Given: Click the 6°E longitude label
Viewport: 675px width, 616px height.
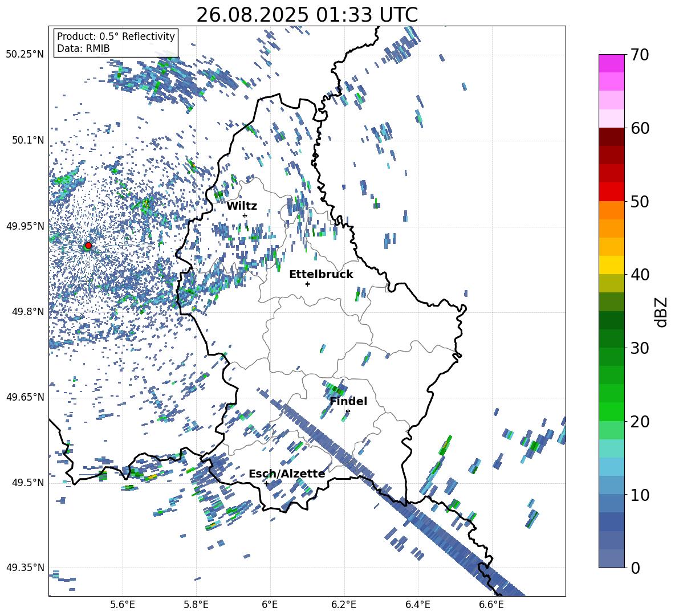Looking at the screenshot, I should [270, 605].
